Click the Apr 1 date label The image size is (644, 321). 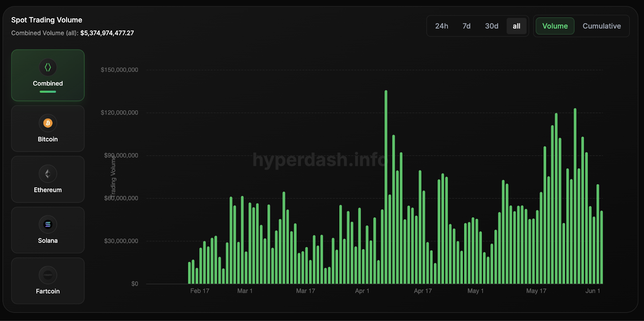click(362, 291)
